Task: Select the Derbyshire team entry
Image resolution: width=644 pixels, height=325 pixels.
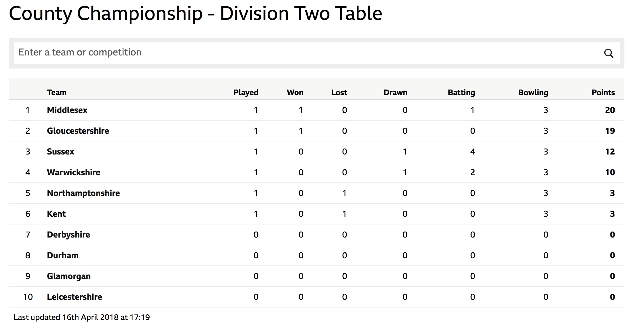Action: click(69, 235)
